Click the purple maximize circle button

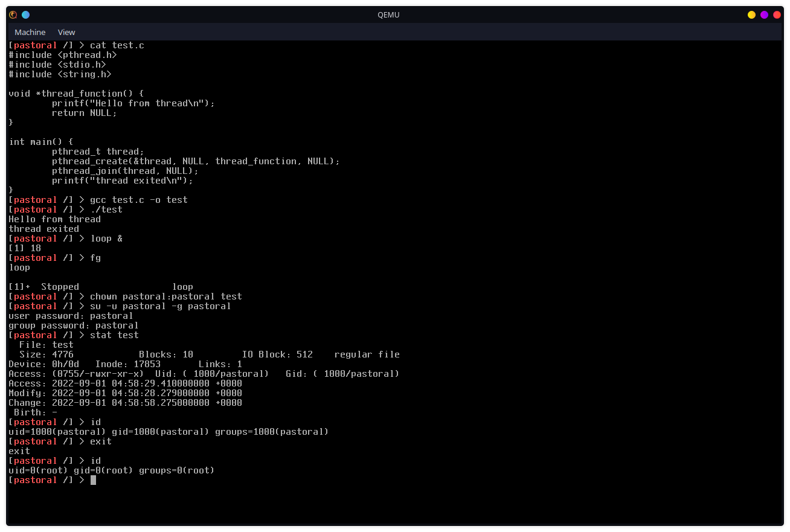[x=764, y=14]
